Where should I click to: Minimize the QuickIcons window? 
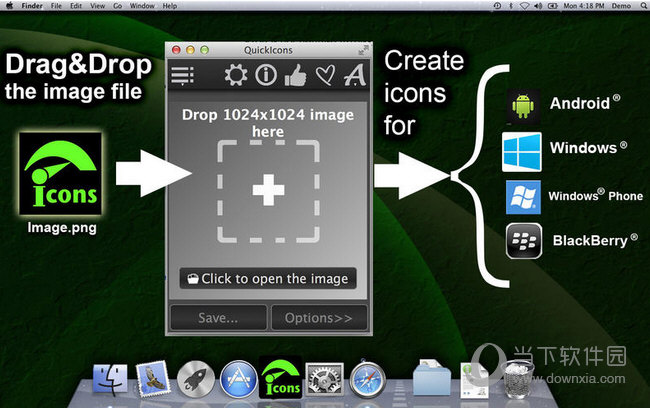(190, 50)
